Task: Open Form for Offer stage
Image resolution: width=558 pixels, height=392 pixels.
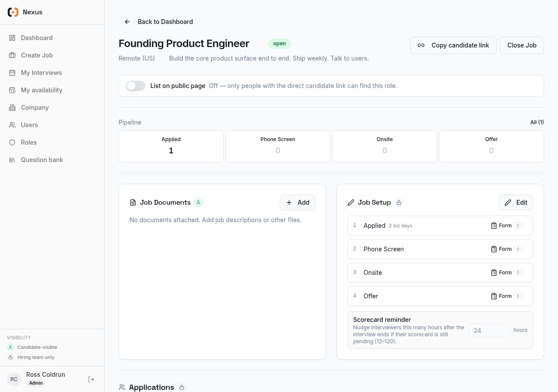Action: tap(506, 296)
